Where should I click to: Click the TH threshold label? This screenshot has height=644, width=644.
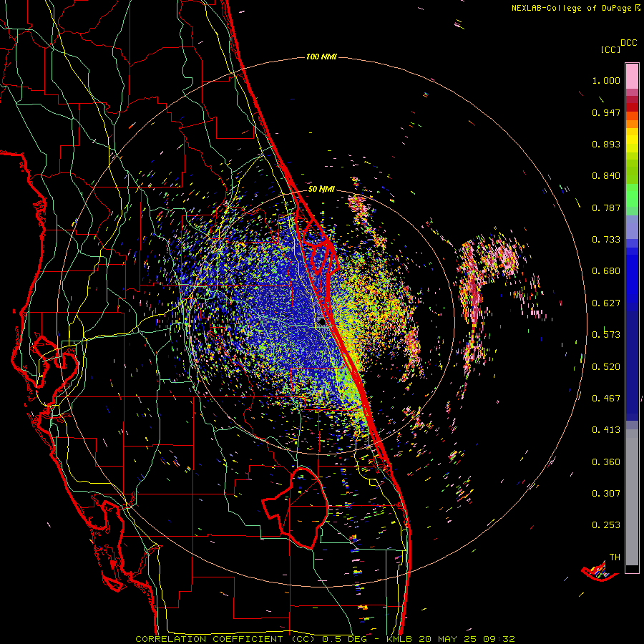pyautogui.click(x=615, y=557)
